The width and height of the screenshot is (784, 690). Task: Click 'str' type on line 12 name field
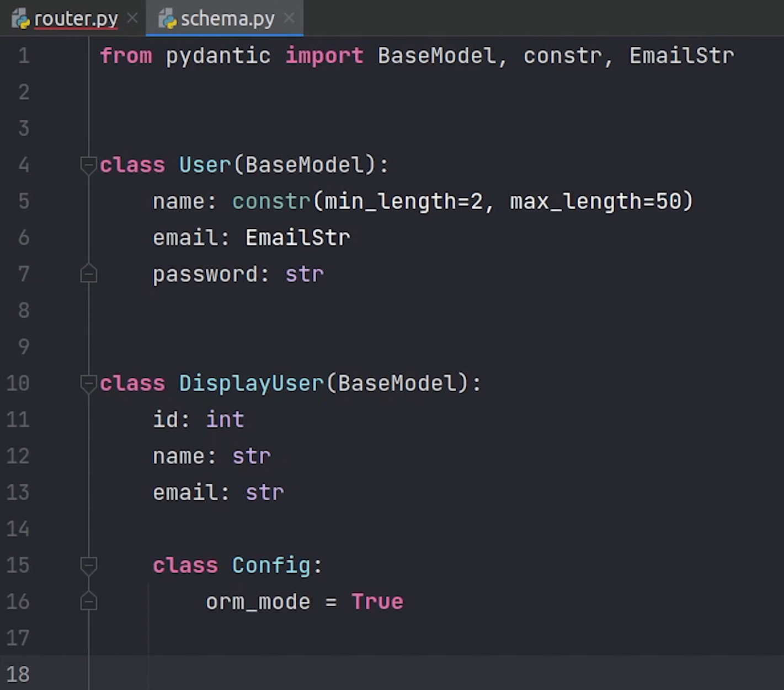point(252,456)
